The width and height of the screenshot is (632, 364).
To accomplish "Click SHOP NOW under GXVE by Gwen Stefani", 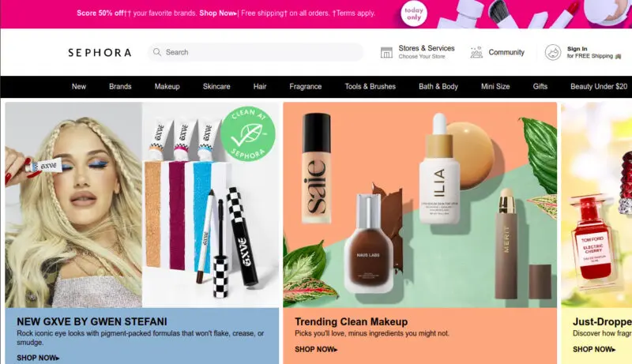I will (38, 358).
